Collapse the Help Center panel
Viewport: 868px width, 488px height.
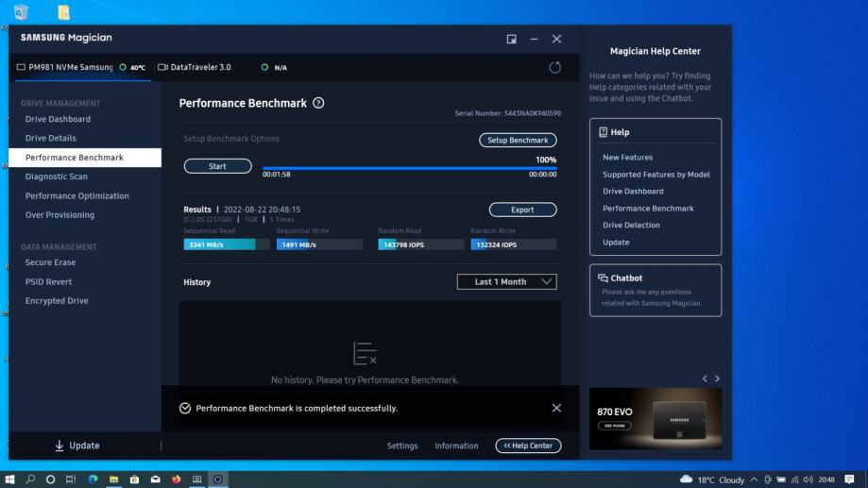point(528,446)
